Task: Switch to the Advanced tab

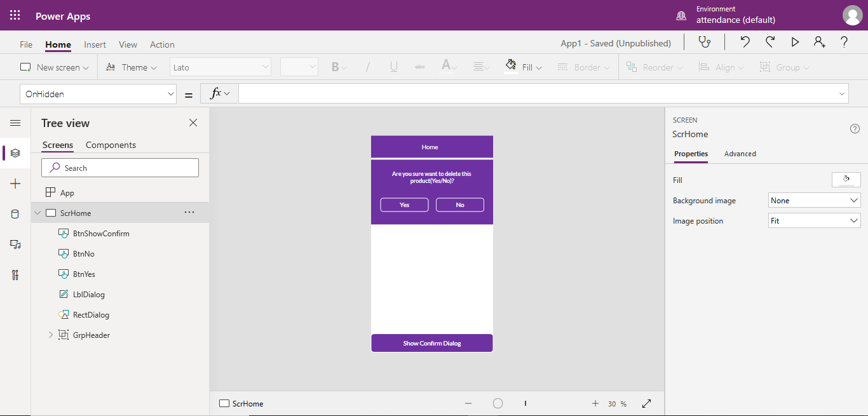Action: pos(740,154)
